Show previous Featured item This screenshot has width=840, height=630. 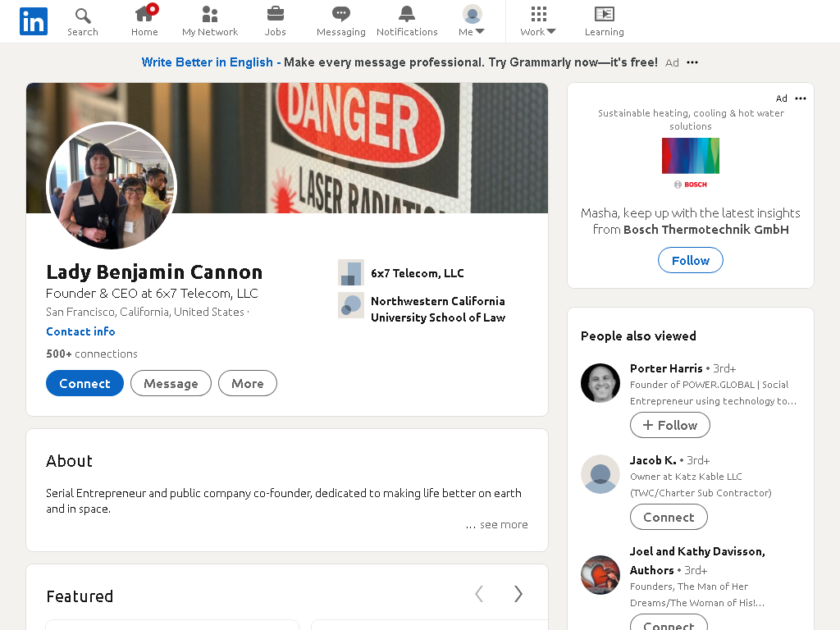pos(479,594)
